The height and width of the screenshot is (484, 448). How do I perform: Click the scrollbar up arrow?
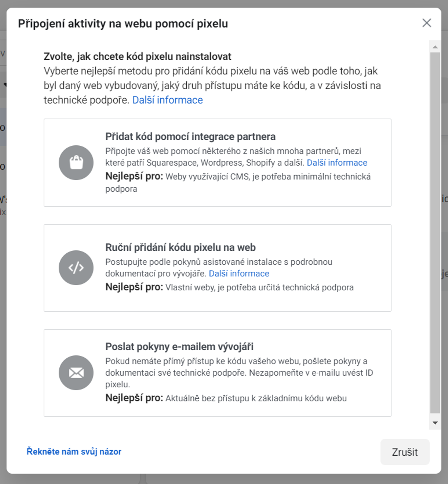(435, 47)
